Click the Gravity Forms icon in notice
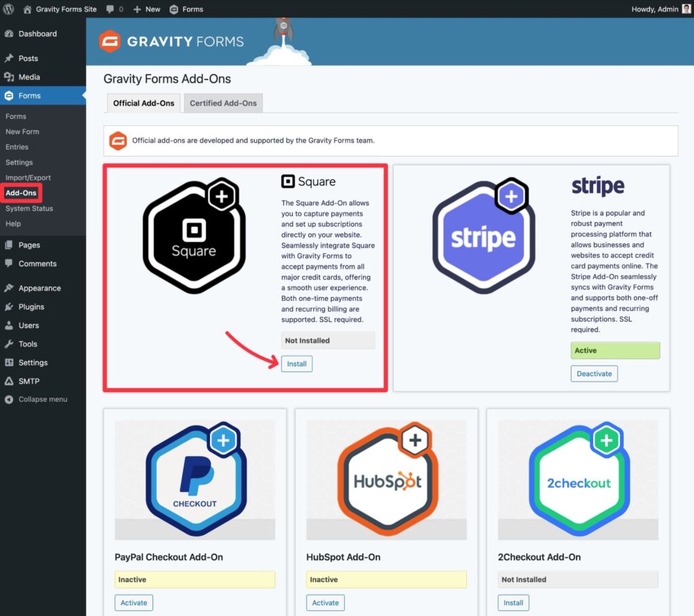Viewport: 694px width, 616px height. (118, 141)
